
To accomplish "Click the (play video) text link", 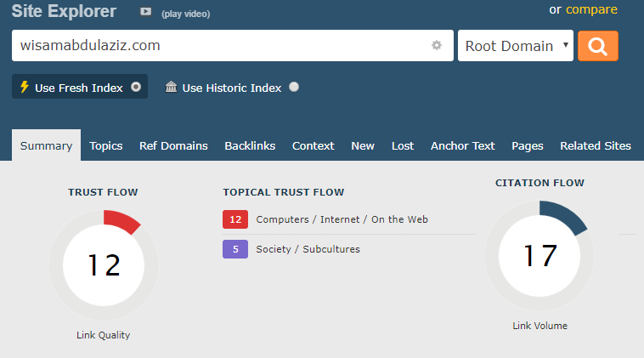I will click(x=186, y=14).
